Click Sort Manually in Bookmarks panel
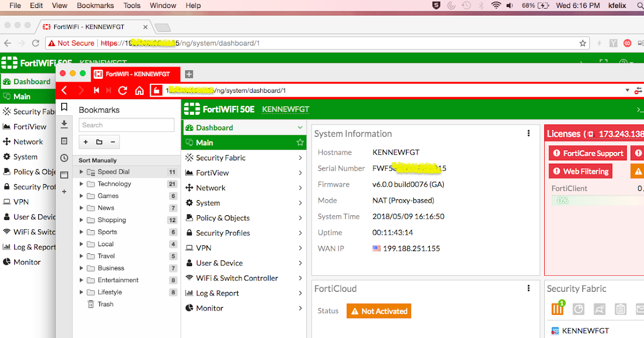 [97, 160]
